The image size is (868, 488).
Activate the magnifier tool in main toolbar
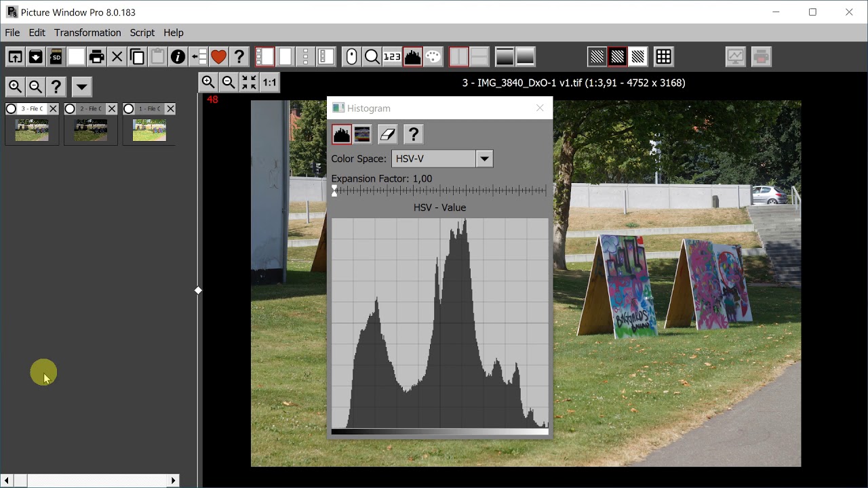click(x=372, y=57)
